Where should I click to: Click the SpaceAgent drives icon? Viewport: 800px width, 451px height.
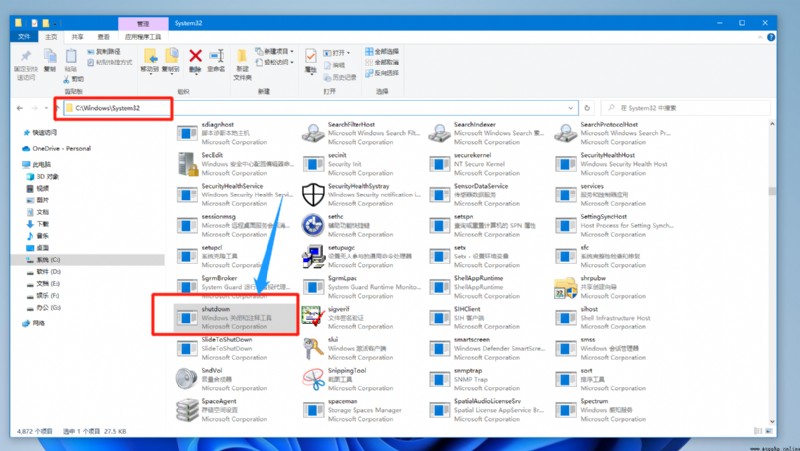tap(186, 410)
